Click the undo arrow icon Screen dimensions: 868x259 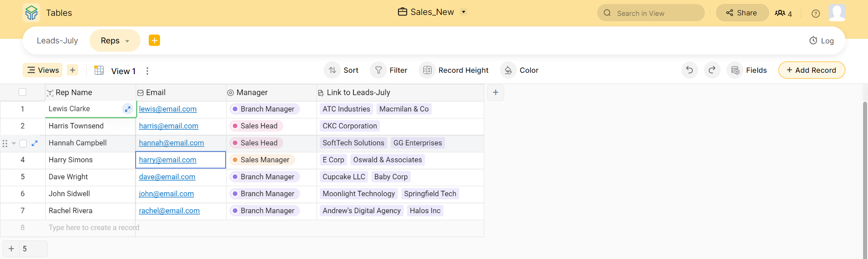(x=689, y=70)
